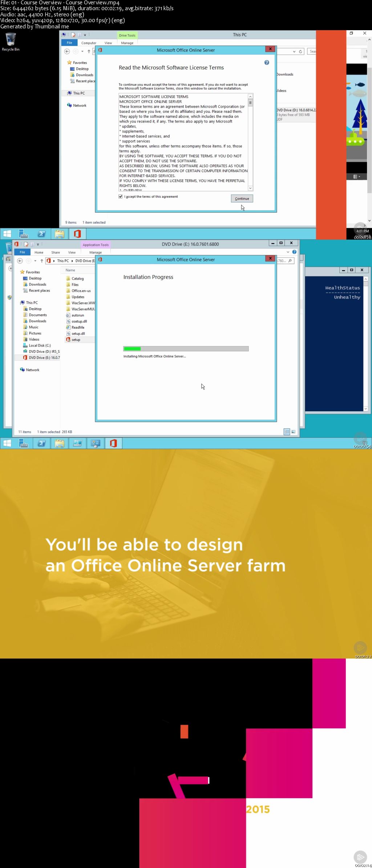Click license text scrollbar down arrow
372x868 pixels.
[250, 188]
